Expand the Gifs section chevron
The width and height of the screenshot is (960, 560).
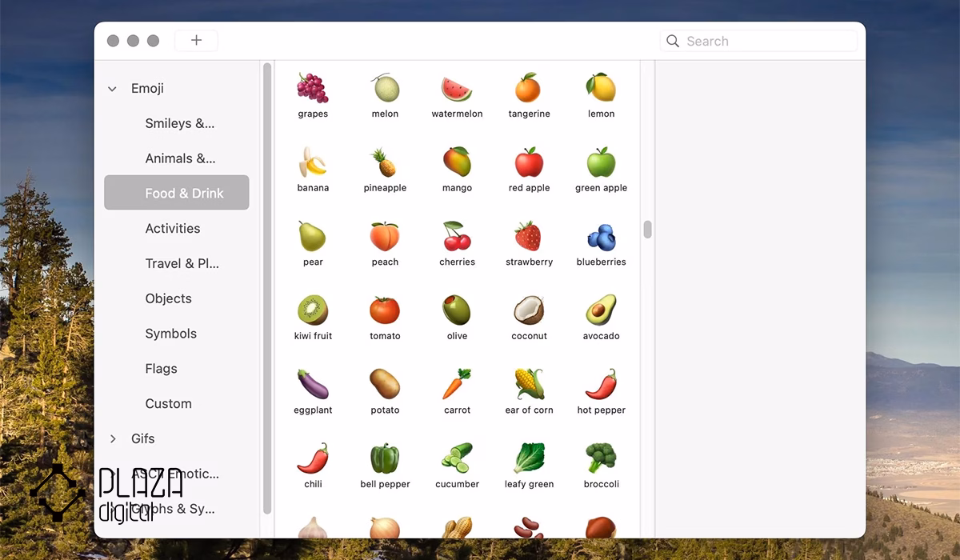[x=113, y=438]
